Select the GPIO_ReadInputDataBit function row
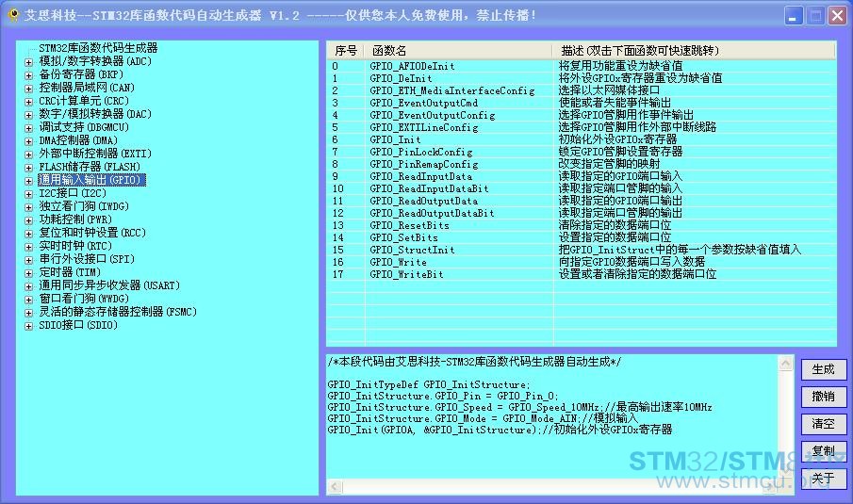The height and width of the screenshot is (504, 853). [x=581, y=188]
